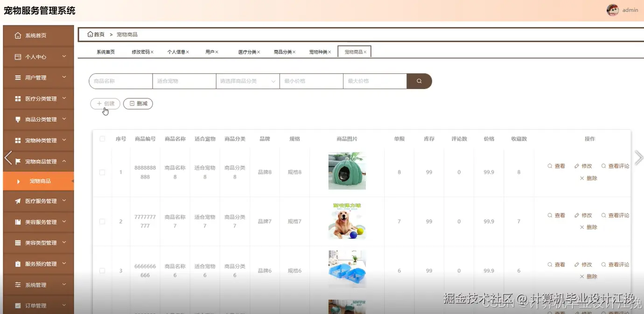Viewport: 644px width, 314px height.
Task: Switch to the 修改密码 tab
Action: (x=140, y=52)
